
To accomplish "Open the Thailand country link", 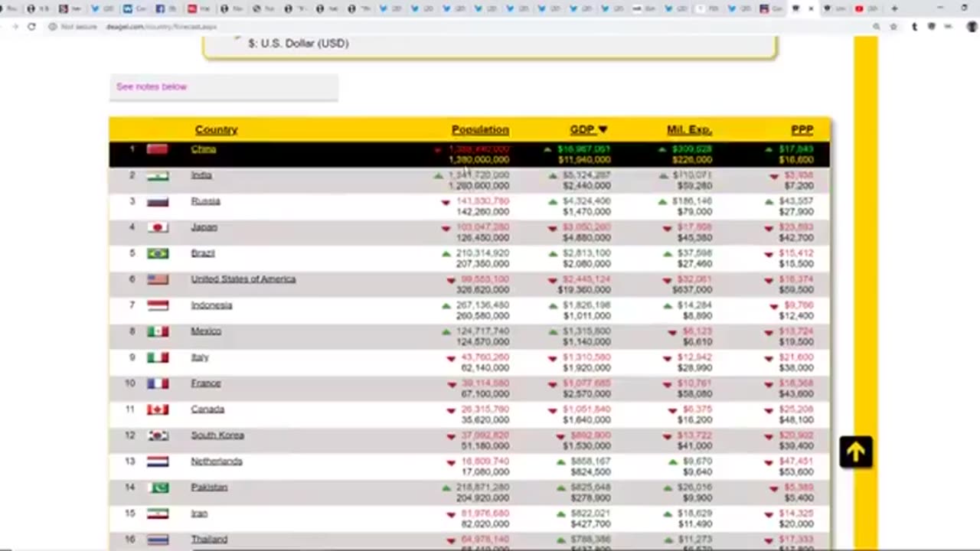I will pyautogui.click(x=209, y=540).
